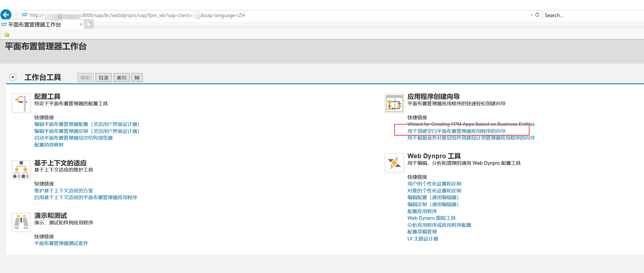
Task: Open the 配置消息映射 link
Action: (49, 145)
